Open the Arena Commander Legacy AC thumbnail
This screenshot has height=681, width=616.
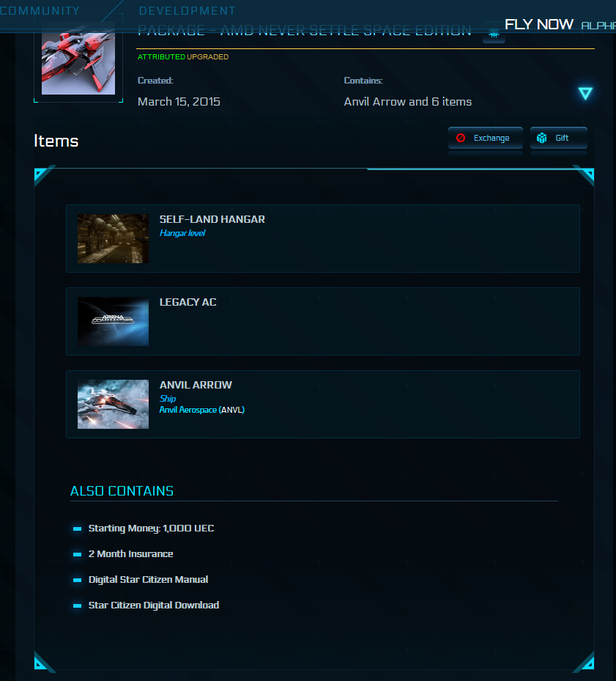(113, 321)
